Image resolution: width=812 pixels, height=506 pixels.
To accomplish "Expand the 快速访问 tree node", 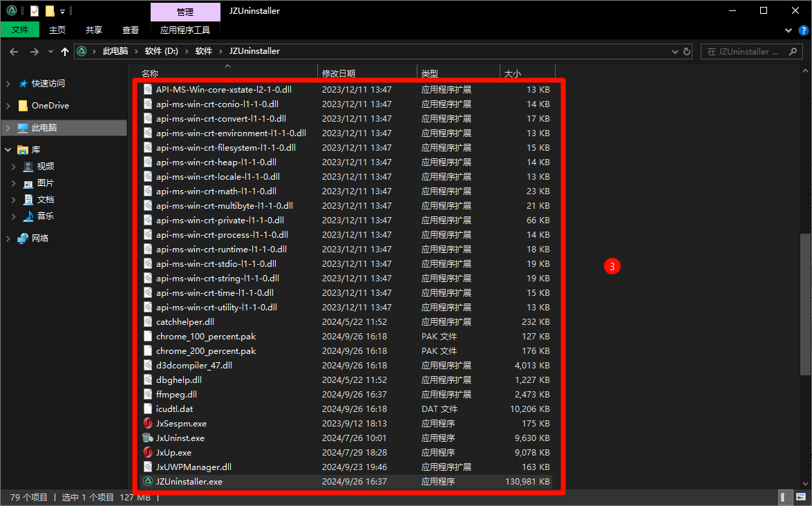I will (x=8, y=84).
